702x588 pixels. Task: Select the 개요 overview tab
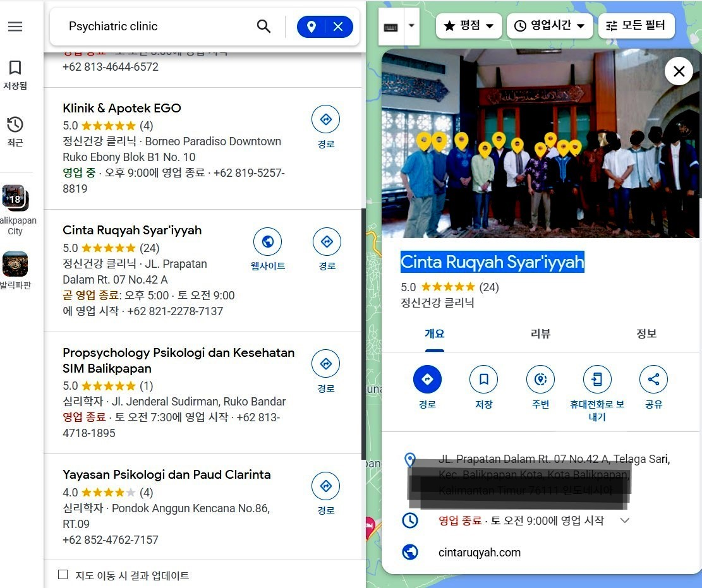pos(434,334)
